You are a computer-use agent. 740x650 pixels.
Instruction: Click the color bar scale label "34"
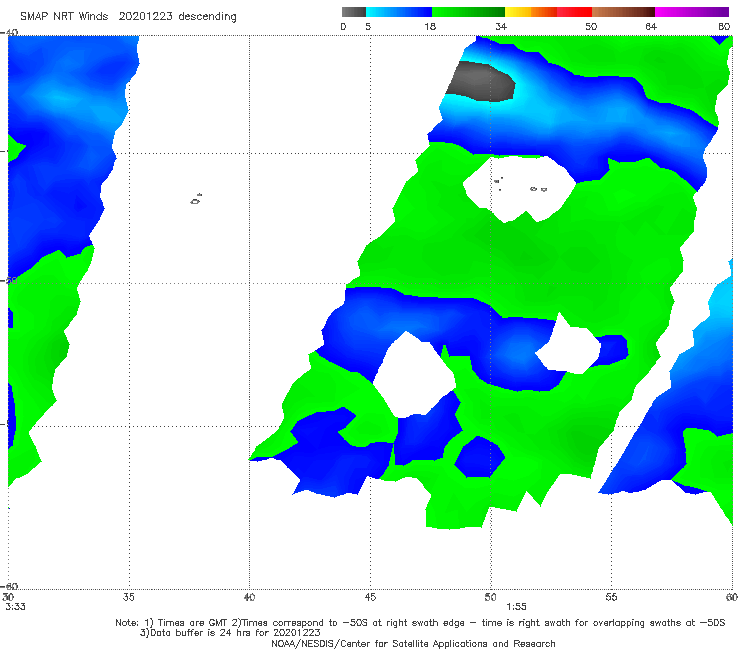click(501, 27)
